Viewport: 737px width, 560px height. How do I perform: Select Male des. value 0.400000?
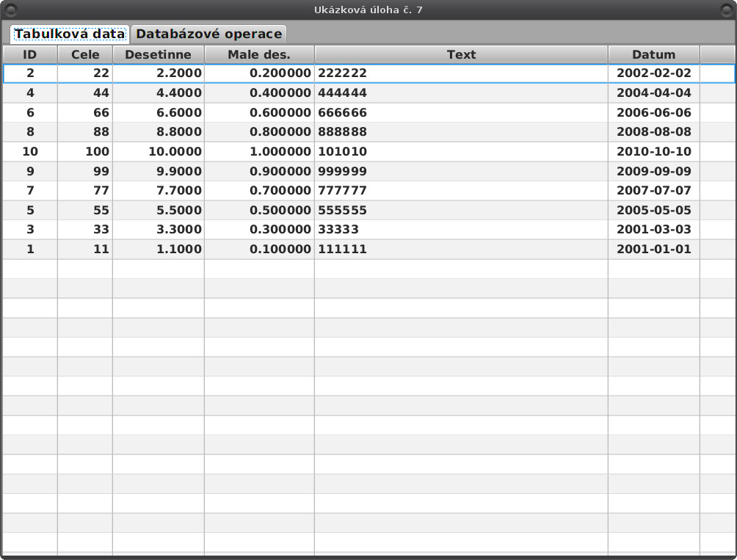point(259,93)
